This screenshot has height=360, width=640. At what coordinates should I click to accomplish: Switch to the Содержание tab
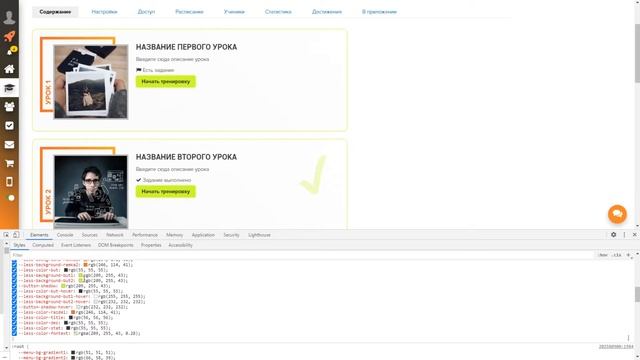55,12
